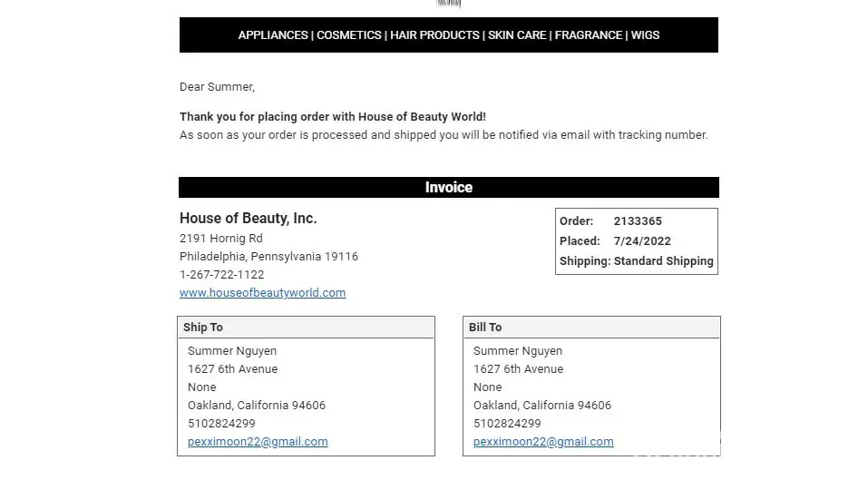Click the phone number in Ship To box
This screenshot has width=868, height=480.
[x=221, y=424]
